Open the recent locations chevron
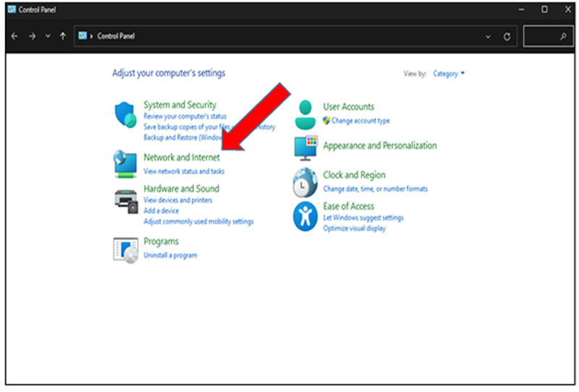579x392 pixels. [48, 36]
